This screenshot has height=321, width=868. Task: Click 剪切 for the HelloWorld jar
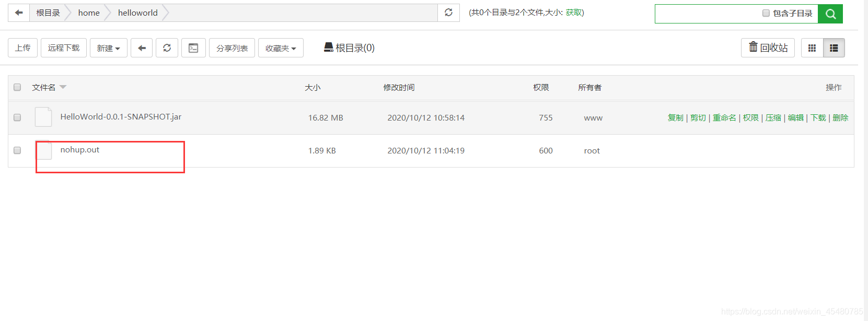(x=698, y=118)
